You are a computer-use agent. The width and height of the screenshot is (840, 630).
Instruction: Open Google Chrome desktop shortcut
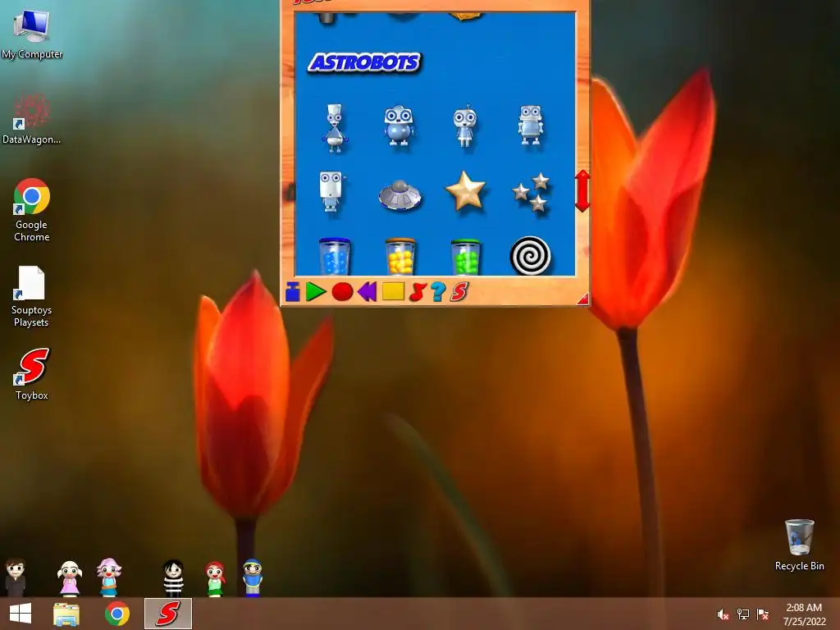pyautogui.click(x=32, y=210)
